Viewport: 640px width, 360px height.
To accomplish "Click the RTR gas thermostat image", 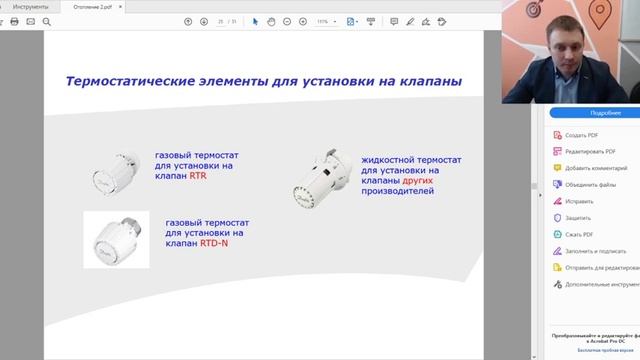I will click(116, 173).
